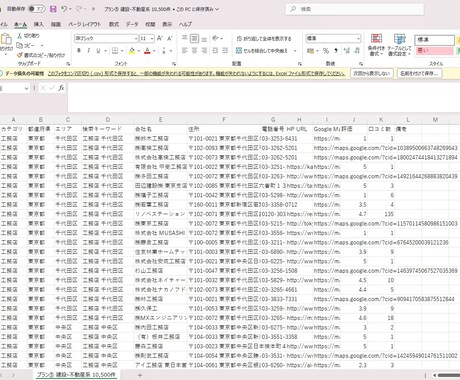Screen dimensions: 460x380
Task: Click the align left icon
Action: tap(184, 51)
